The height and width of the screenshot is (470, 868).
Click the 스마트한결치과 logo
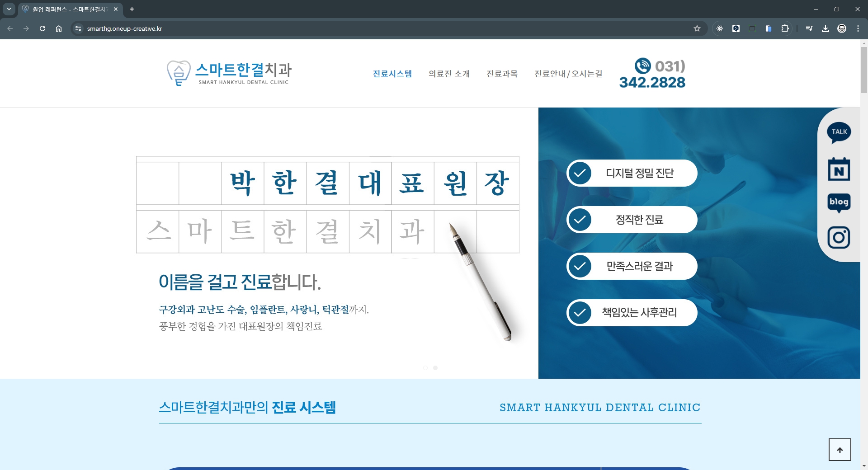point(229,73)
